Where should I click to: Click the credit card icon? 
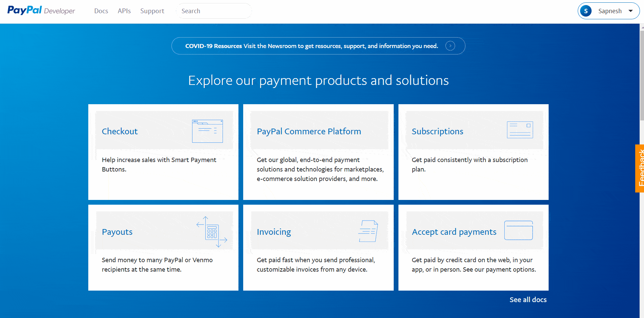[x=519, y=230]
